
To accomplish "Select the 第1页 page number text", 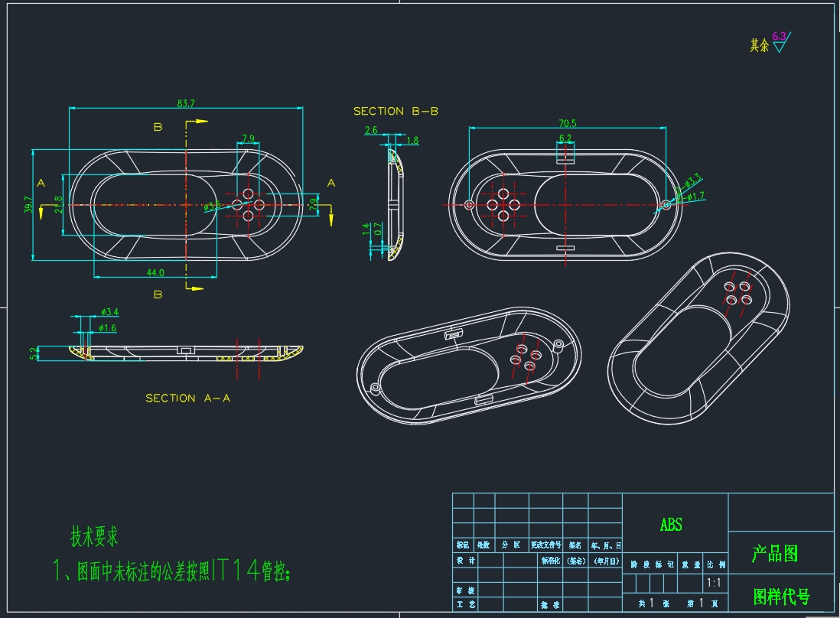I will point(702,603).
